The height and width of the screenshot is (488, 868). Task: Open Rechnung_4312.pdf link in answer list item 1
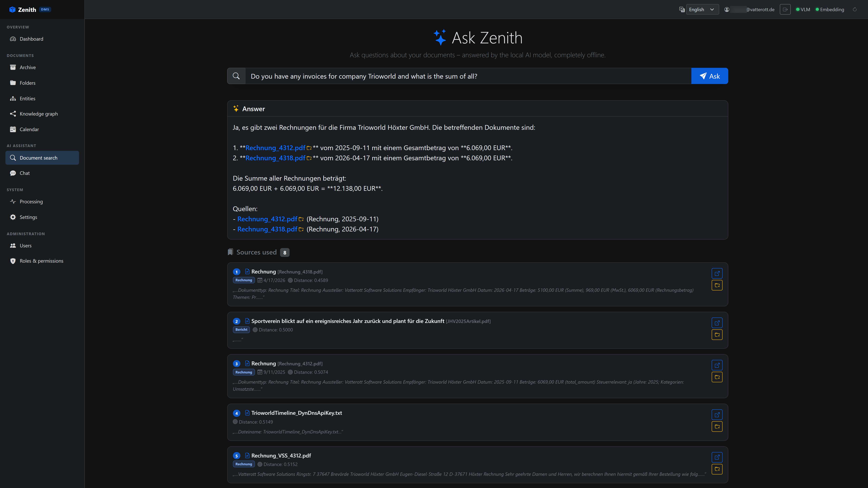pyautogui.click(x=275, y=148)
